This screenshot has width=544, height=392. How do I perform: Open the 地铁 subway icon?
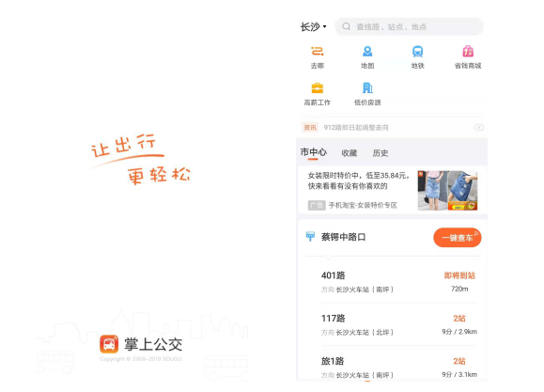418,52
